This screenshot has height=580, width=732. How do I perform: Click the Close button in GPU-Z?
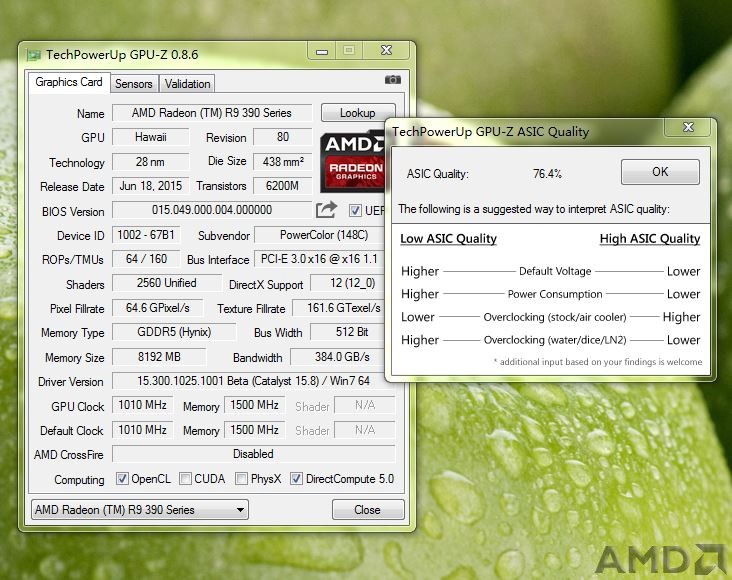(368, 509)
